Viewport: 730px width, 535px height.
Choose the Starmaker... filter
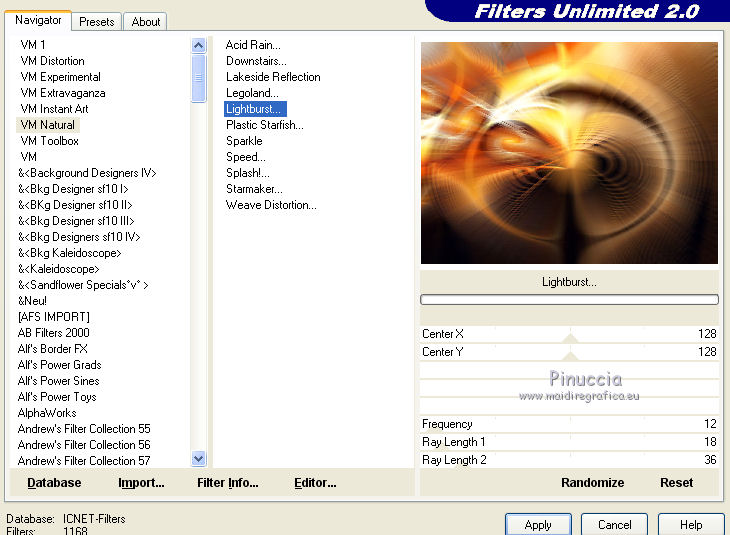pyautogui.click(x=254, y=189)
